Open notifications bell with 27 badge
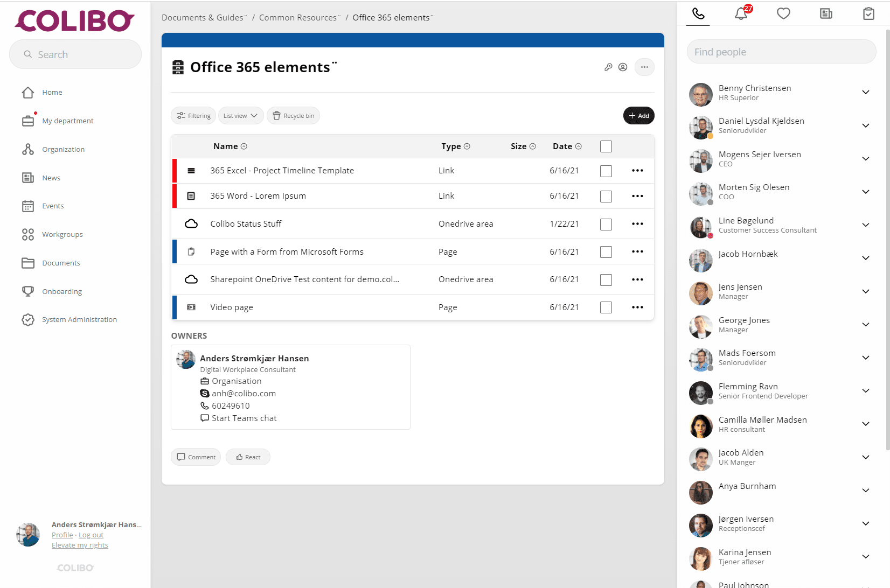 click(x=742, y=13)
